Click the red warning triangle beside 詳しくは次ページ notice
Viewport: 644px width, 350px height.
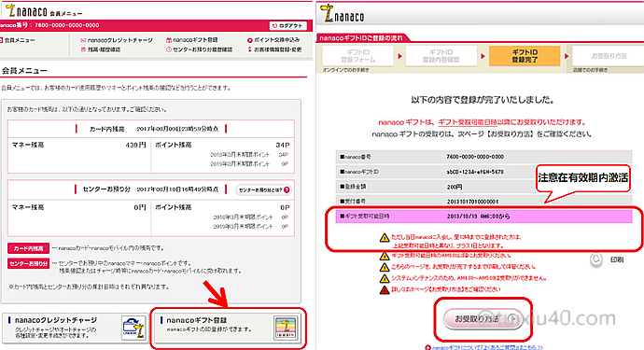click(384, 289)
